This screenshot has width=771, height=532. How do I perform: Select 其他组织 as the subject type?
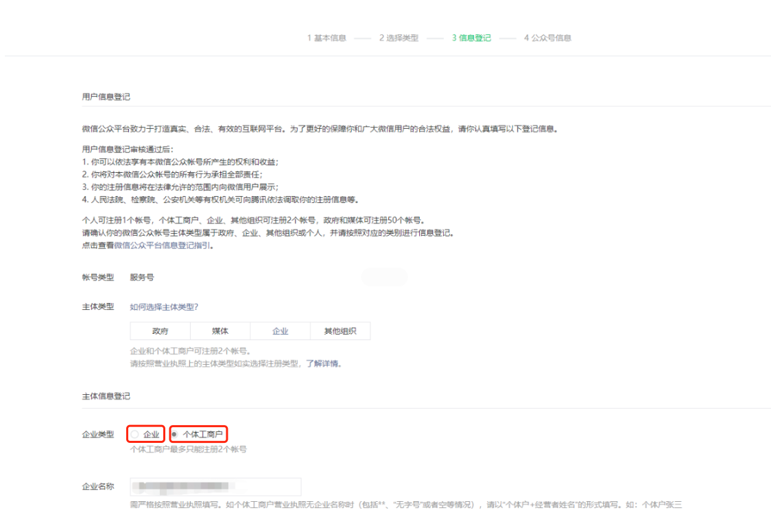pyautogui.click(x=340, y=331)
